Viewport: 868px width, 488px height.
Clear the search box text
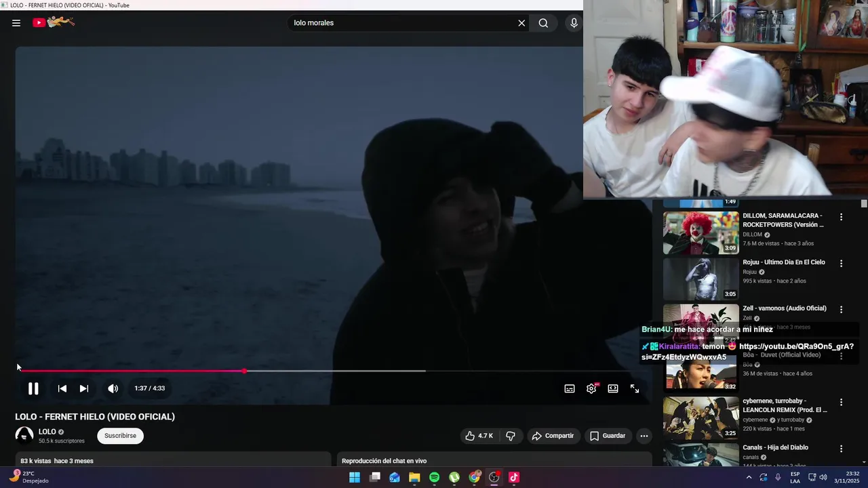tap(521, 23)
